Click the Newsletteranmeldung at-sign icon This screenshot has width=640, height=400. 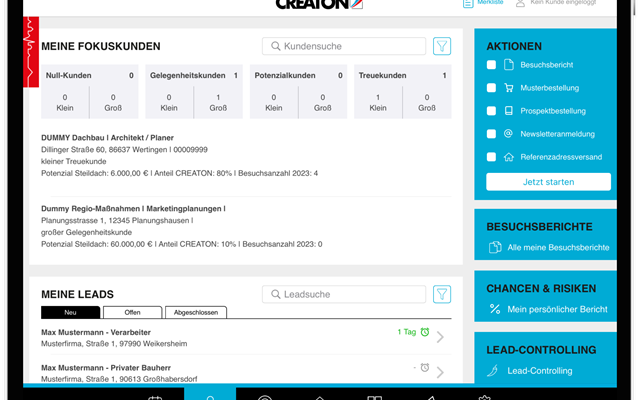coord(508,133)
